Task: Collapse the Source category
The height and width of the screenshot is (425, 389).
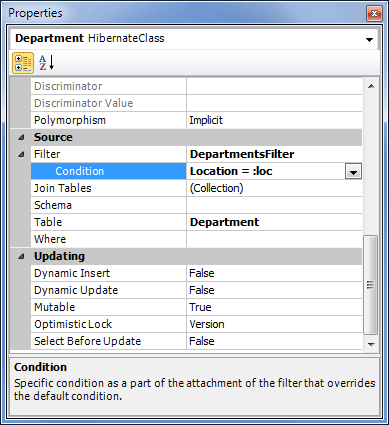Action: pyautogui.click(x=22, y=137)
